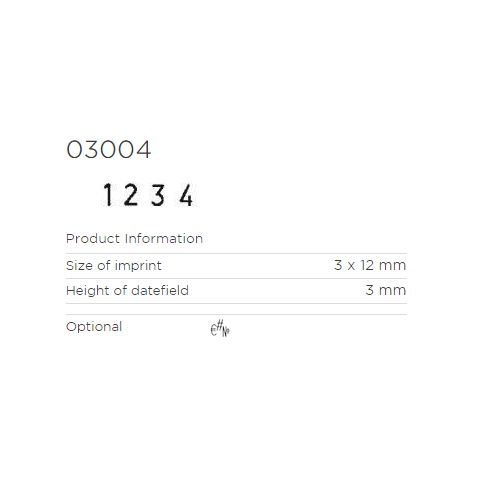Click the word 'Information' in the heading

point(164,239)
